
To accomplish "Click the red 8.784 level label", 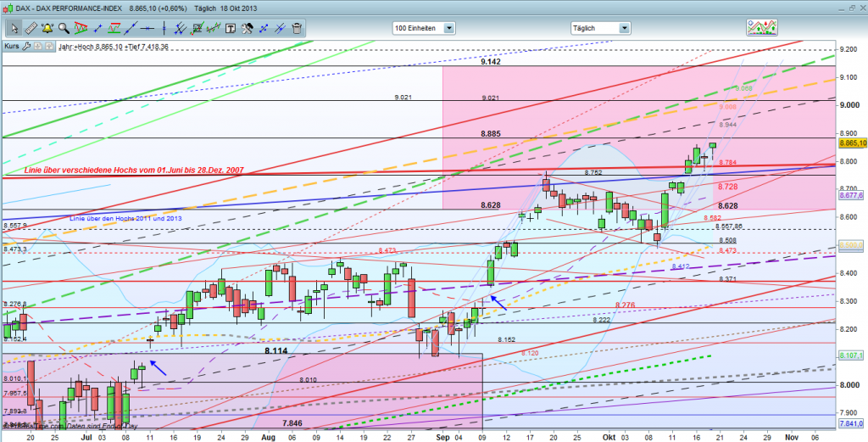I will [727, 162].
